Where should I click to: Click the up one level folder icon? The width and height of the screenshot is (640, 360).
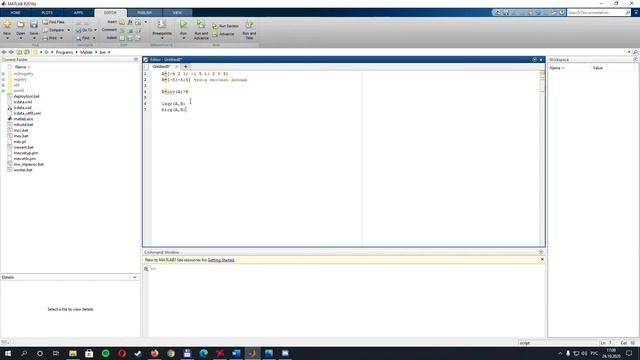click(x=19, y=52)
